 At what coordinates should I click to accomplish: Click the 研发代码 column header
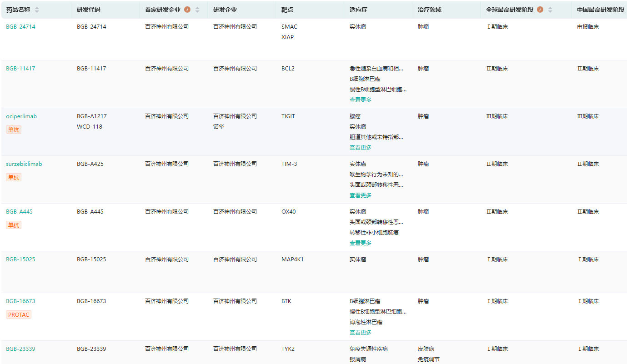coord(89,10)
